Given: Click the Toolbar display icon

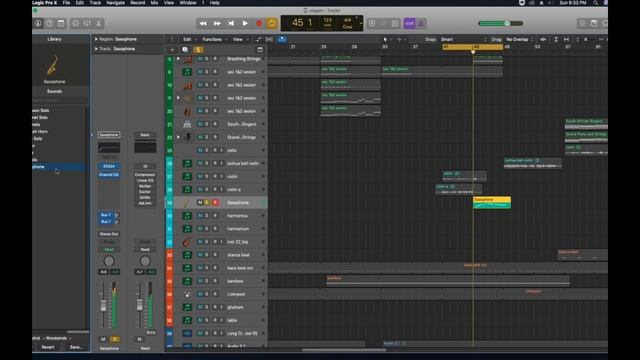Looking at the screenshot, I should tap(61, 23).
